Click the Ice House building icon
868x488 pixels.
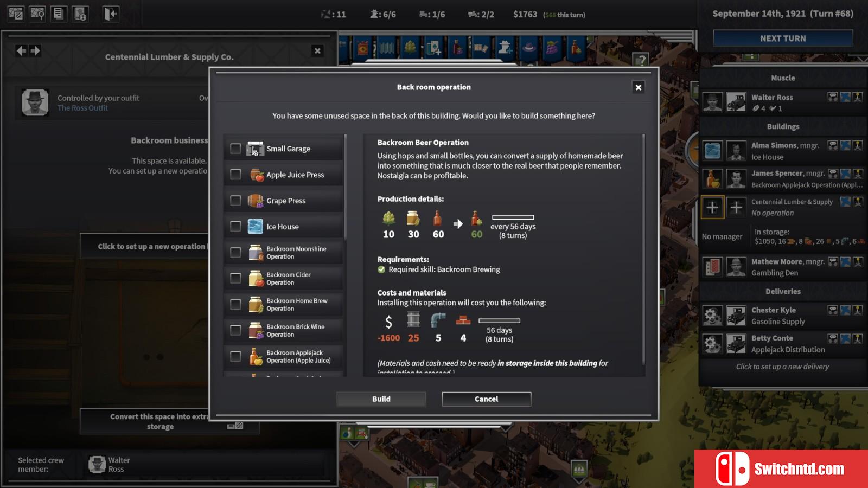coord(712,151)
